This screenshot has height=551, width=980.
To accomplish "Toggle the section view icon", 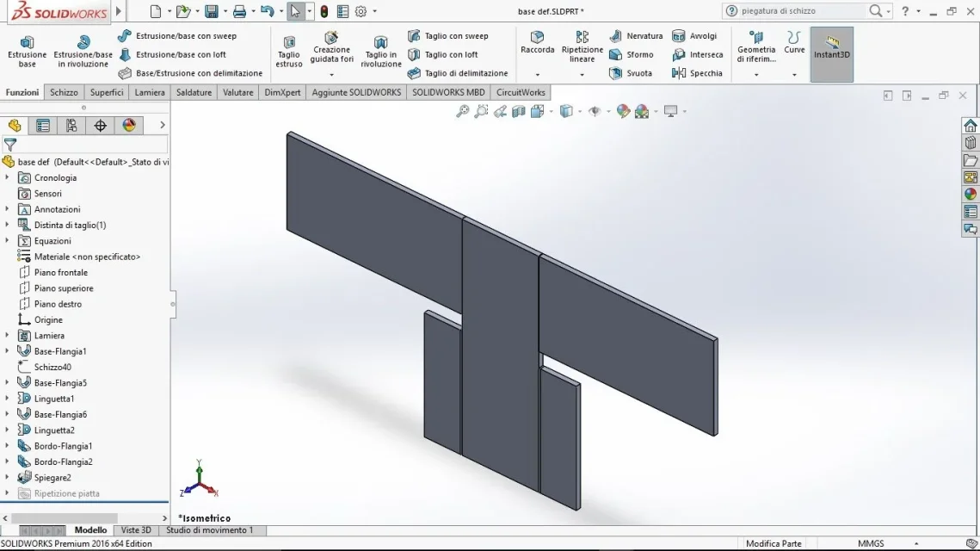I will click(x=518, y=111).
